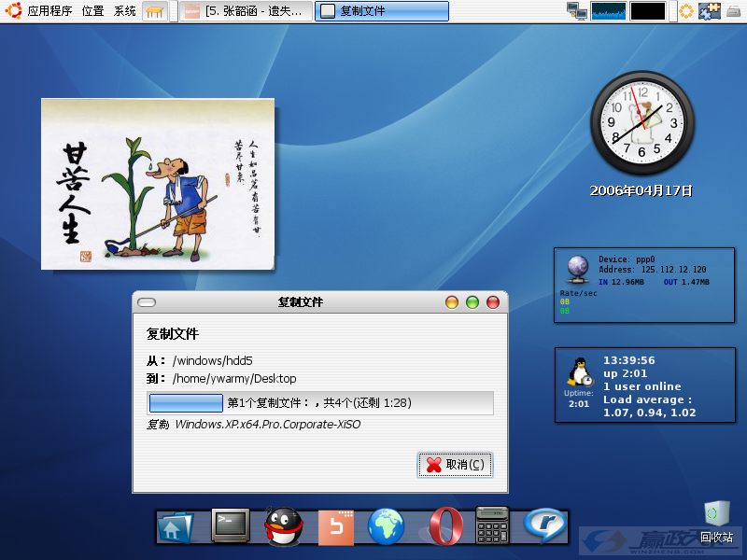This screenshot has height=560, width=747.
Task: Open the calculator dock icon
Action: (492, 525)
